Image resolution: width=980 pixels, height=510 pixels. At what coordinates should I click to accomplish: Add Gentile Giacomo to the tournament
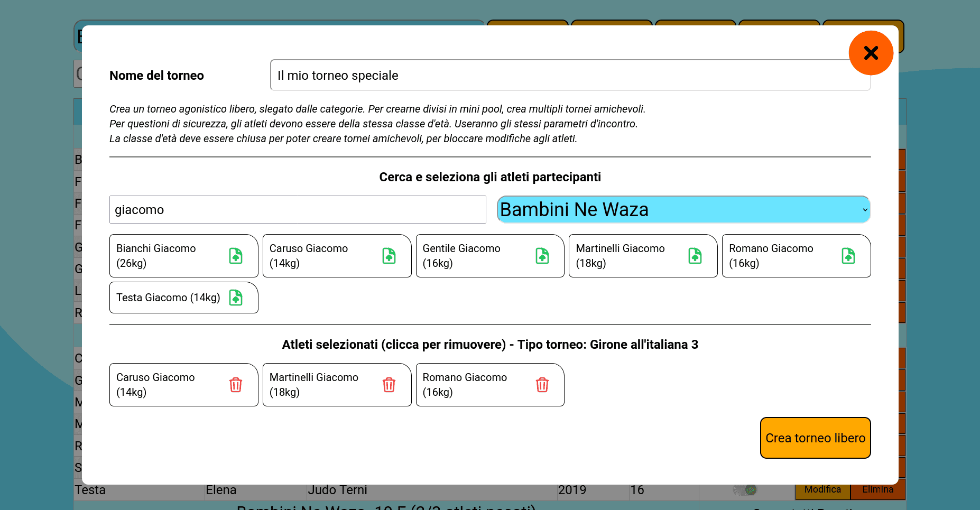pyautogui.click(x=542, y=256)
